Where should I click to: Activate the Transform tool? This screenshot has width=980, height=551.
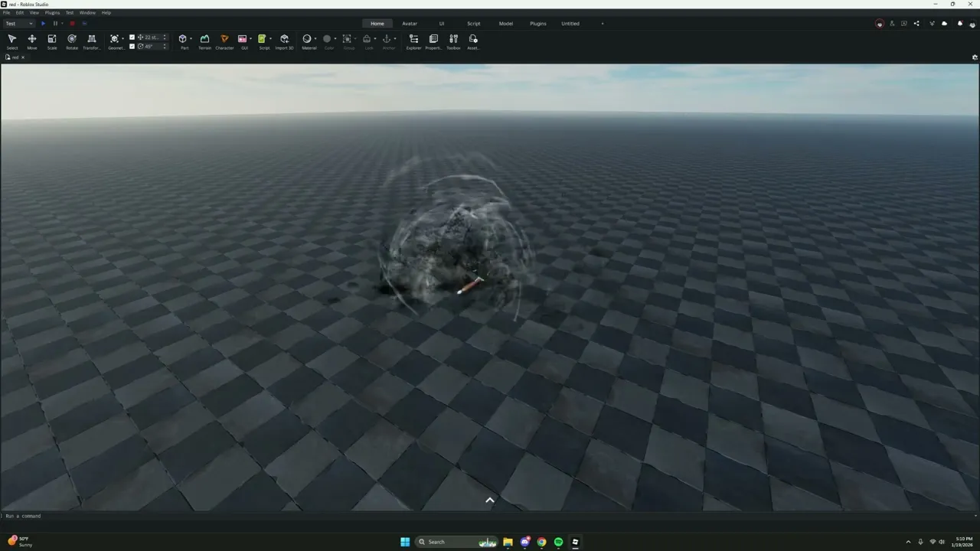[x=92, y=41]
